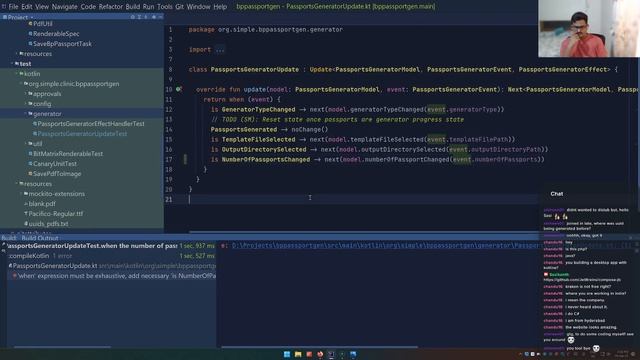Switch to IntelliJ IDEA in the taskbar
Viewport: 640px width, 360px height.
point(331,354)
